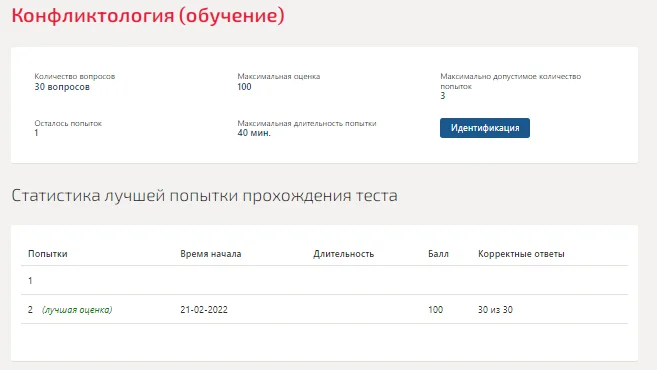Click the Балл column header
The image size is (657, 370).
point(438,254)
